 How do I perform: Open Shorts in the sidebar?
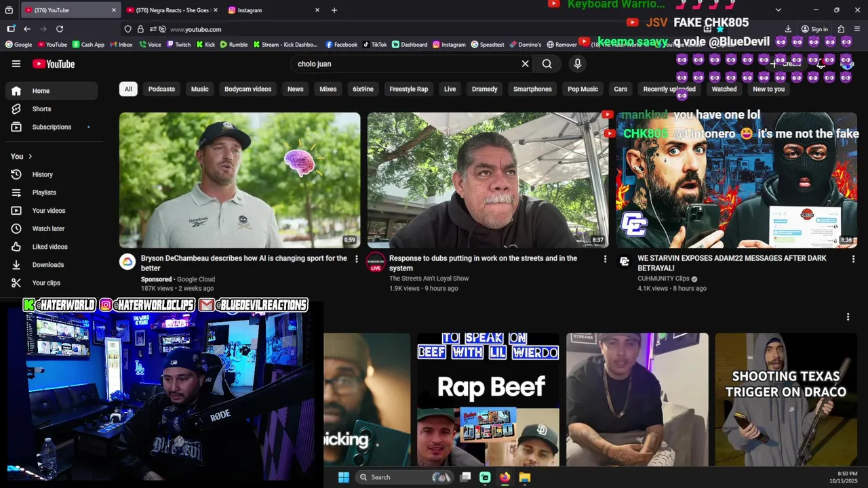click(x=52, y=108)
